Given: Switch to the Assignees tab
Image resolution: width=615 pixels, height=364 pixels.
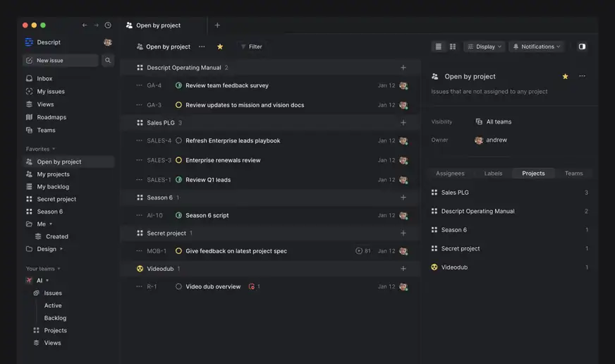Looking at the screenshot, I should 450,174.
